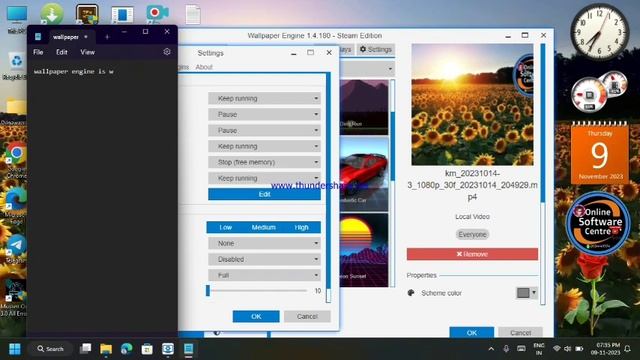Select the Neon Sunset wallpaper thumbnail
Image resolution: width=640 pixels, height=360 pixels.
click(364, 250)
